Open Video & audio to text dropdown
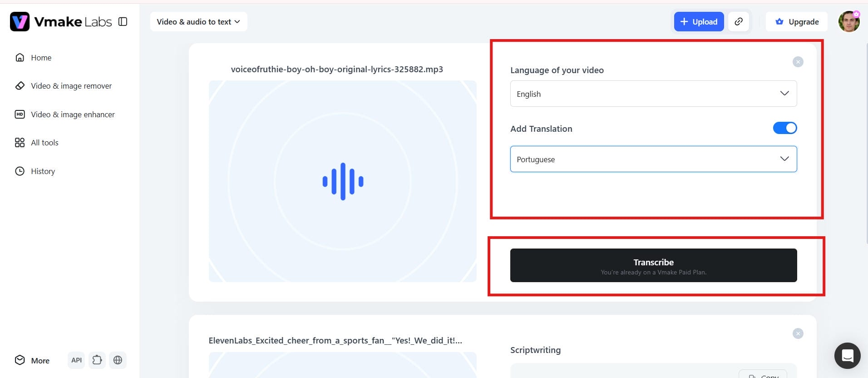This screenshot has width=868, height=378. tap(198, 22)
